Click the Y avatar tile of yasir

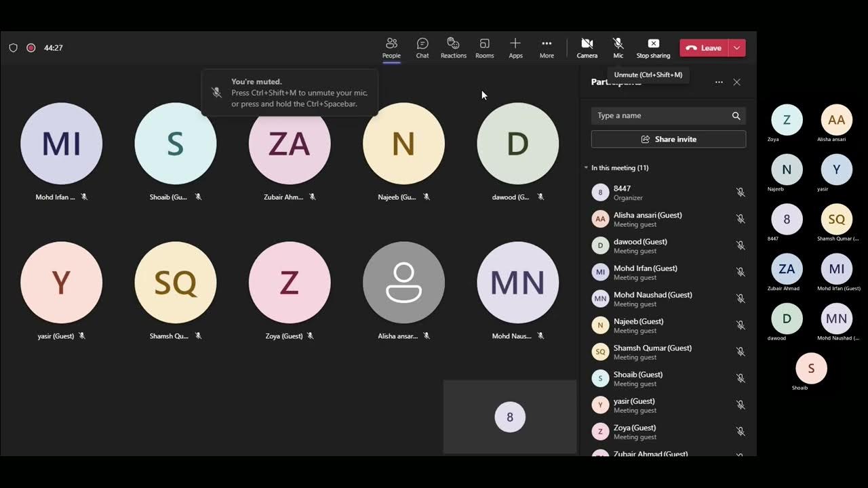point(62,283)
